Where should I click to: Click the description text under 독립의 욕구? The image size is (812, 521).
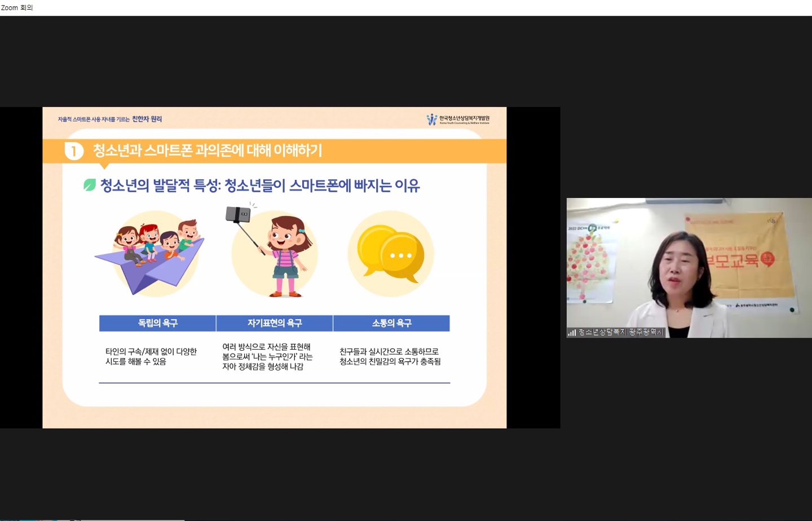pos(151,356)
